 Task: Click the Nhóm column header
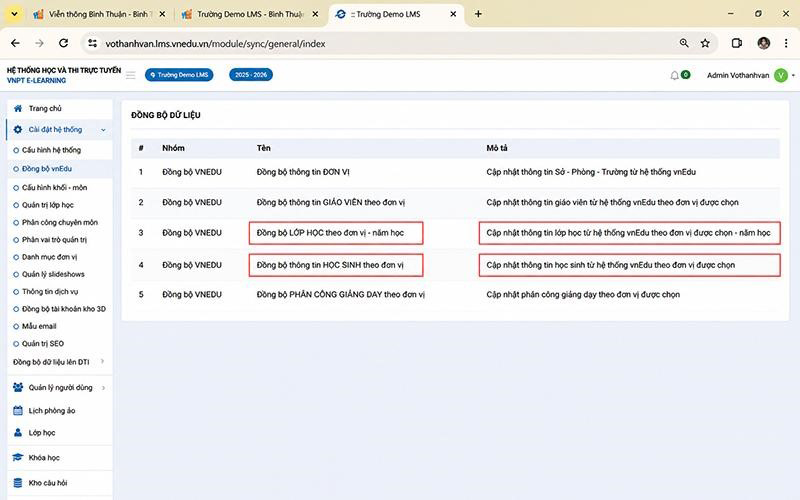click(173, 148)
